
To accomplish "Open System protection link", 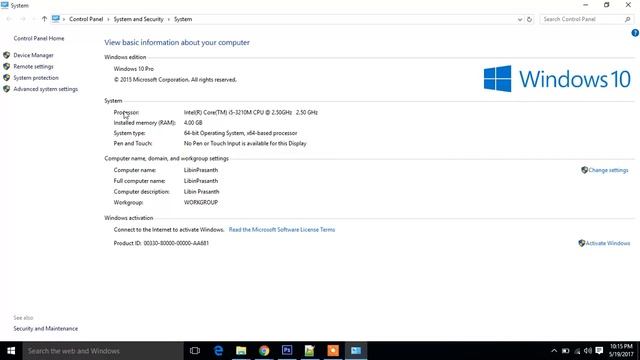I will [x=36, y=78].
